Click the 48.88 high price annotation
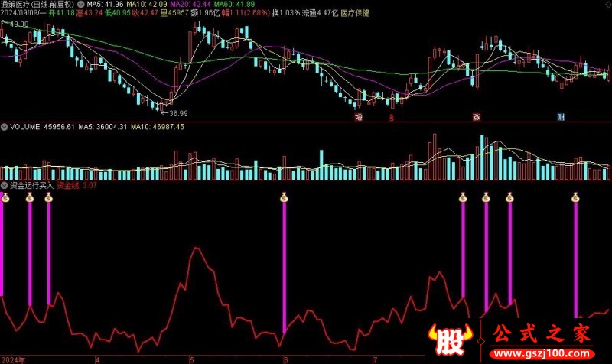 click(19, 24)
